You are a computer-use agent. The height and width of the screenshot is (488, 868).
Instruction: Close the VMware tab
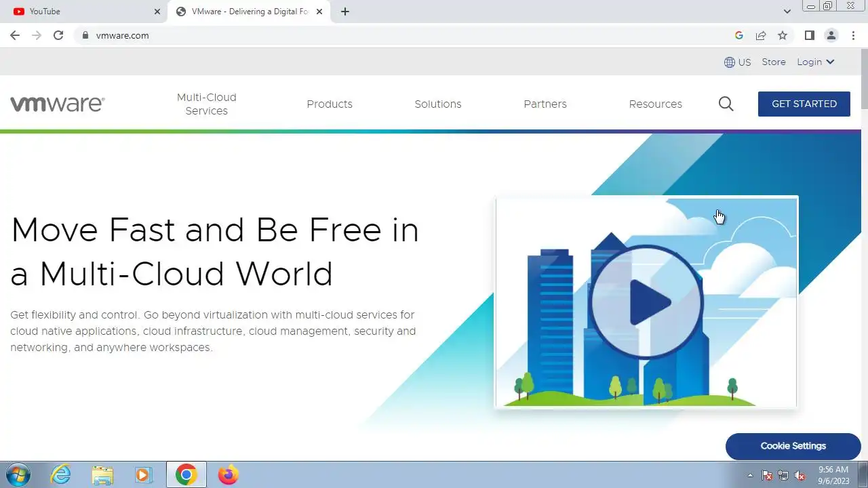319,12
